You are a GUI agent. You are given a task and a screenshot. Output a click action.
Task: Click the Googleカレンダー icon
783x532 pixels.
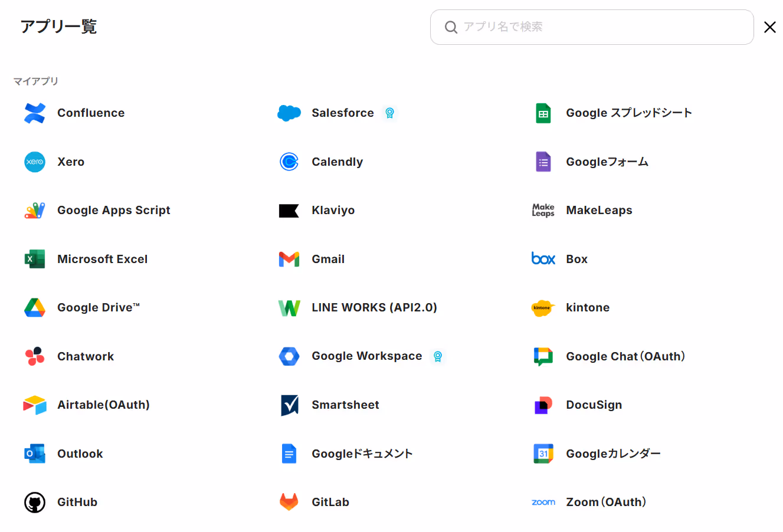point(543,454)
